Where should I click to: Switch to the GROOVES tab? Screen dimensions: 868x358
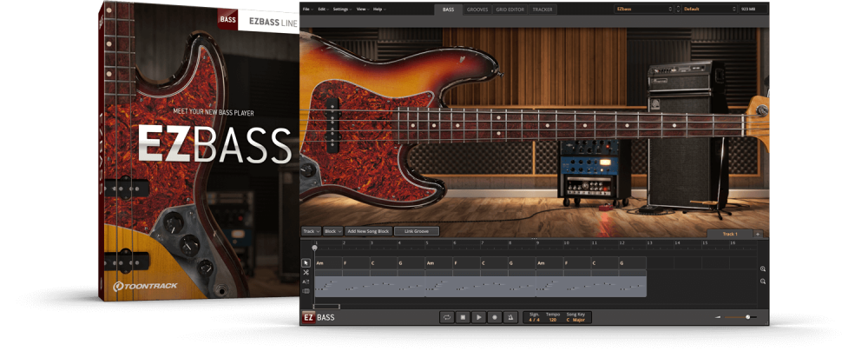click(x=477, y=10)
